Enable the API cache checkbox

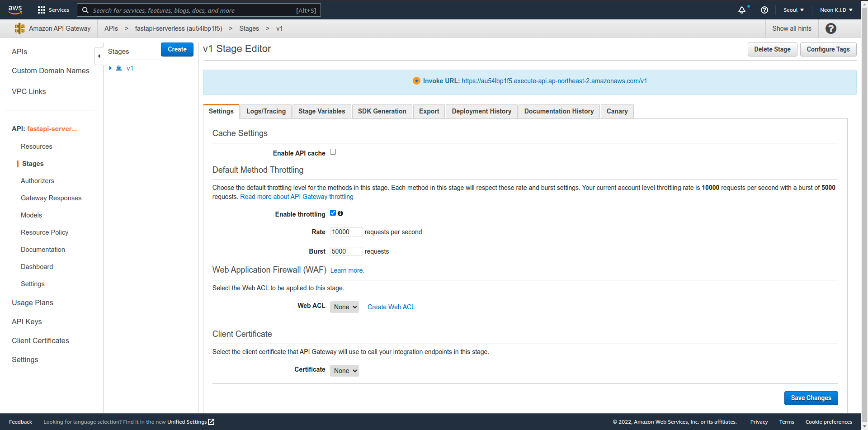click(333, 152)
